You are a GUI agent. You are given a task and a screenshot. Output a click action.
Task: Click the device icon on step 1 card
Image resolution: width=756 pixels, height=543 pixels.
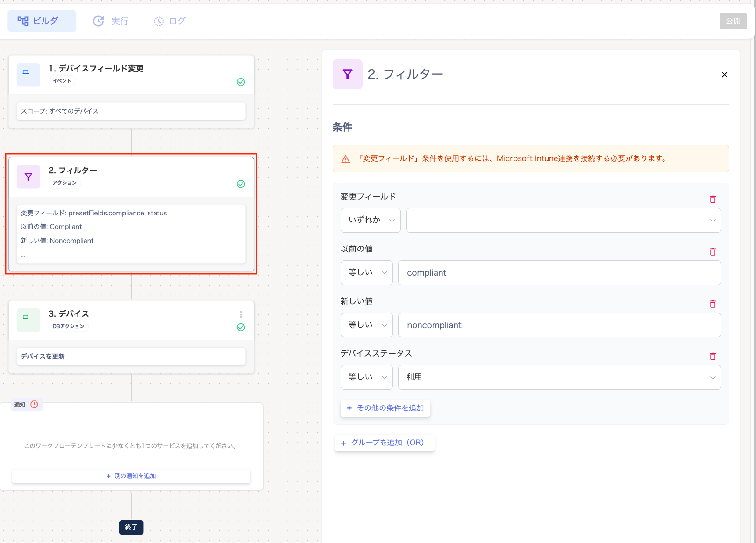tap(29, 75)
